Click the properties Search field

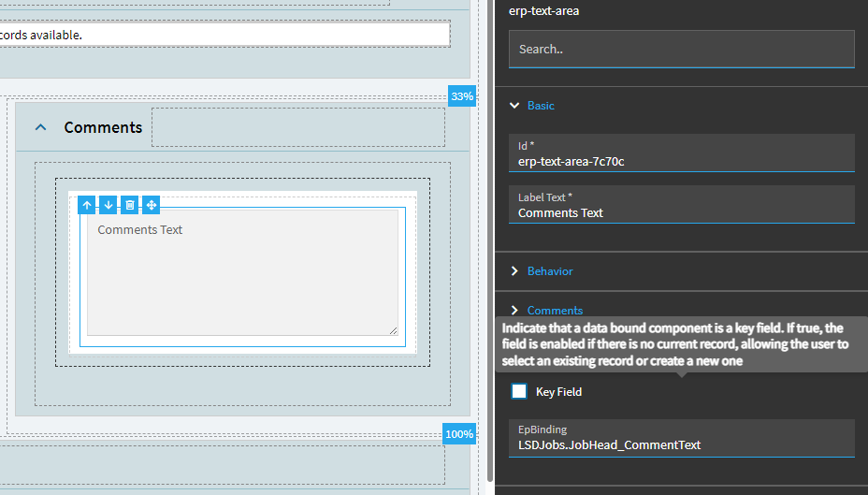[x=682, y=50]
